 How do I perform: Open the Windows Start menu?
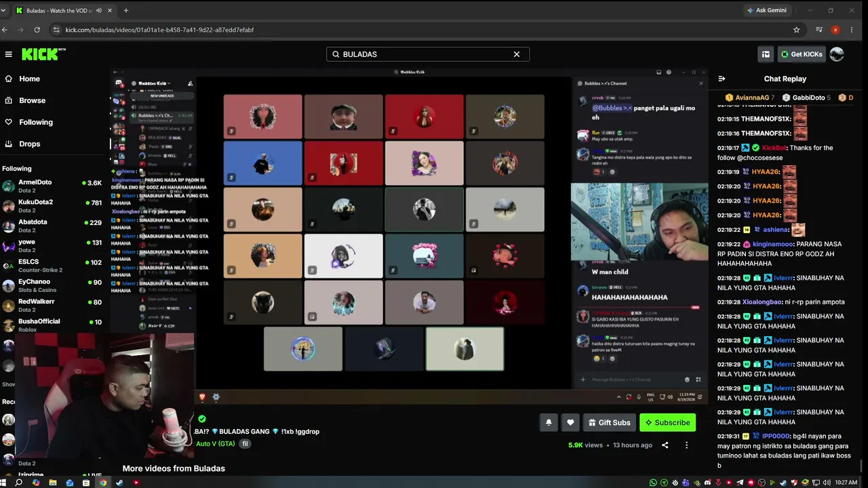click(3, 483)
